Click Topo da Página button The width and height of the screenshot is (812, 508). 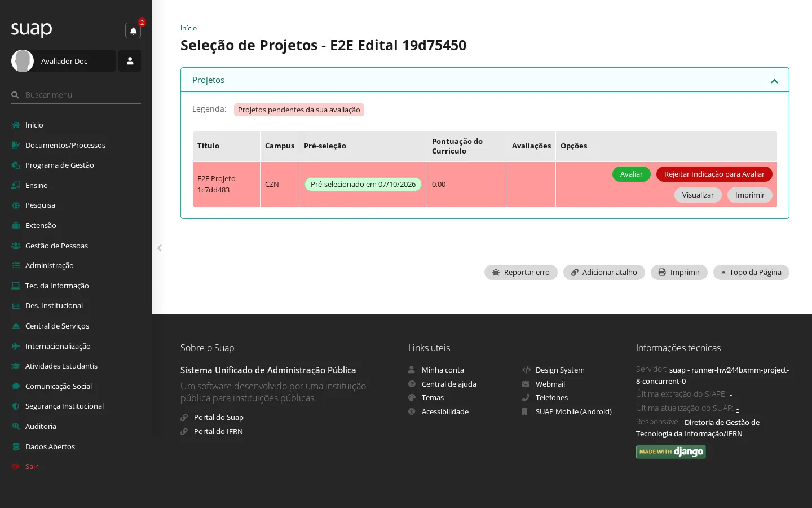[x=751, y=272]
